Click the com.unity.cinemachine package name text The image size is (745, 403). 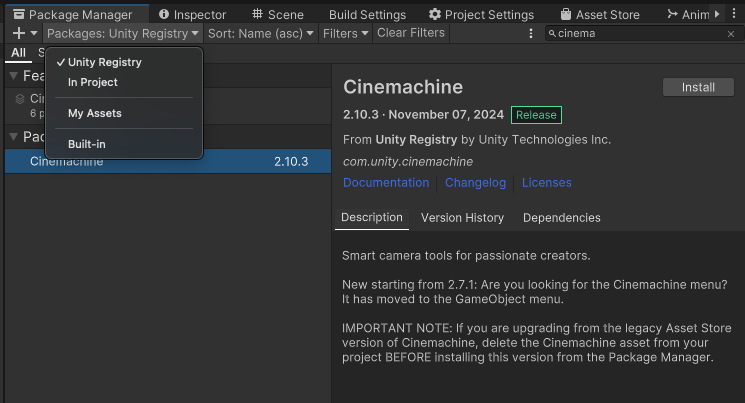(408, 162)
